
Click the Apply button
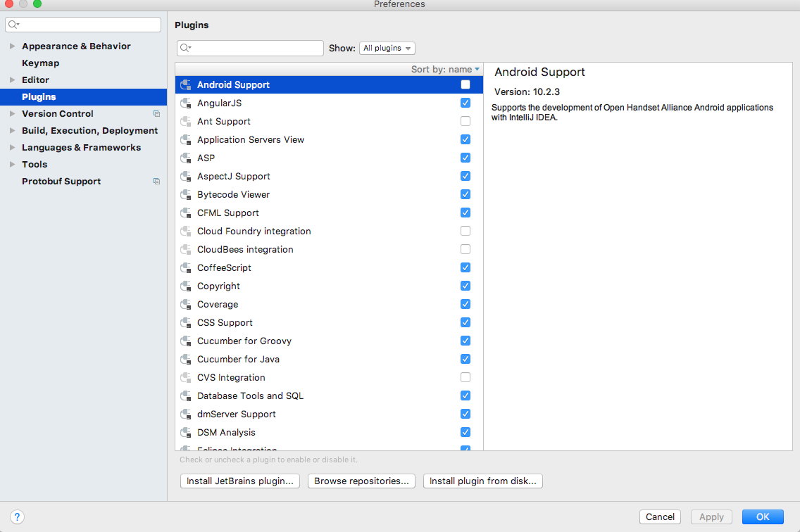click(x=711, y=517)
